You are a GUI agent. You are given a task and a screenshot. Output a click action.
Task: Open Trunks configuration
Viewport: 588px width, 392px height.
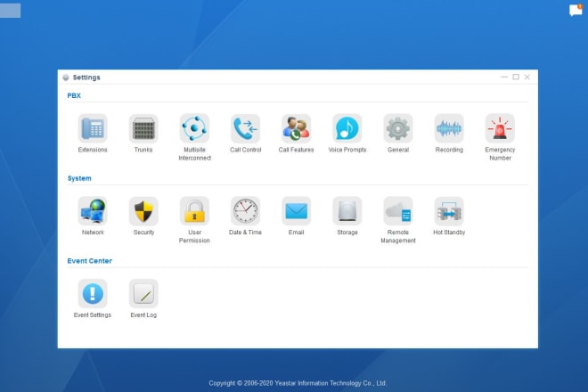pyautogui.click(x=143, y=128)
